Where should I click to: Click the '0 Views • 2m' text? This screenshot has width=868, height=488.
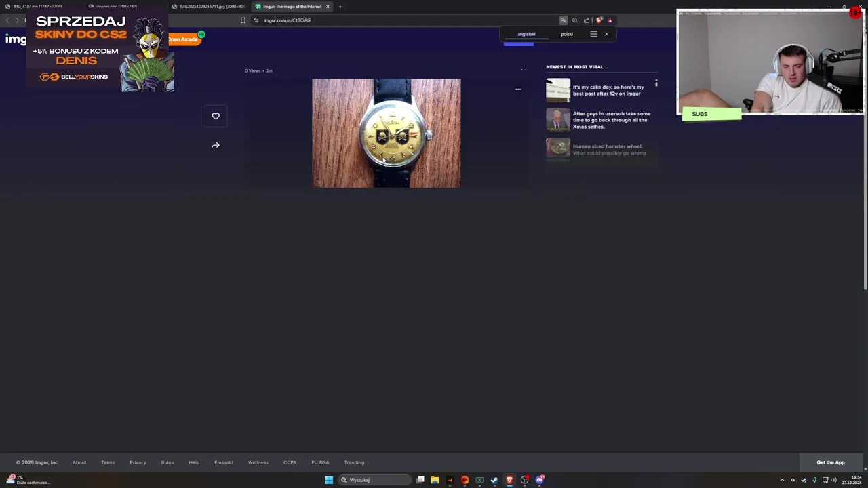[258, 70]
